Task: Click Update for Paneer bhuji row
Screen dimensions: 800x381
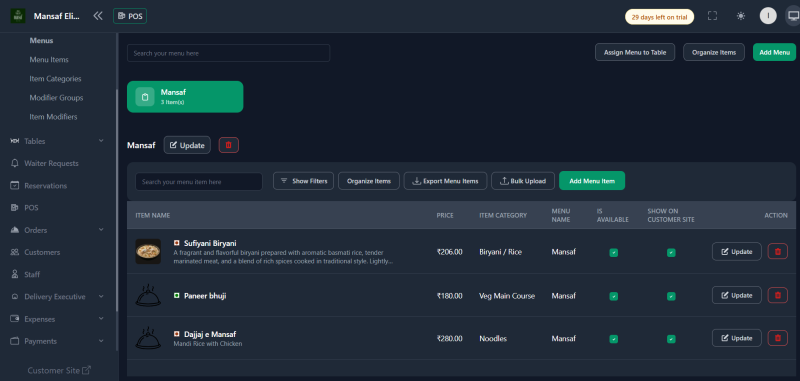Action: click(x=737, y=295)
